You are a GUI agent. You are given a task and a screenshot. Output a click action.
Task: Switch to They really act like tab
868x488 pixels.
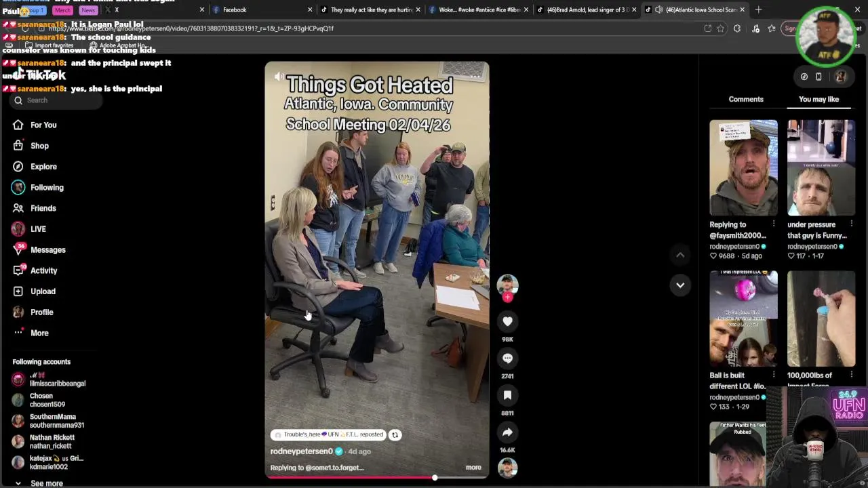tap(370, 9)
